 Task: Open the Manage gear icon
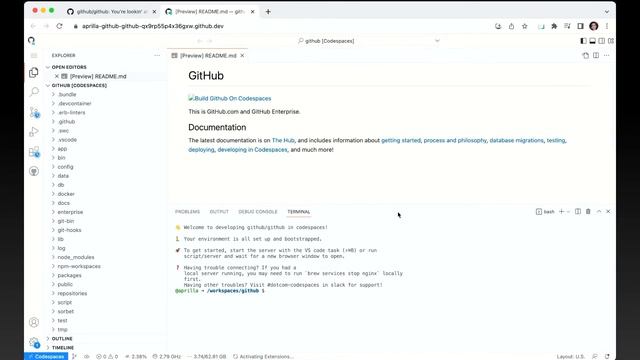coord(34,342)
